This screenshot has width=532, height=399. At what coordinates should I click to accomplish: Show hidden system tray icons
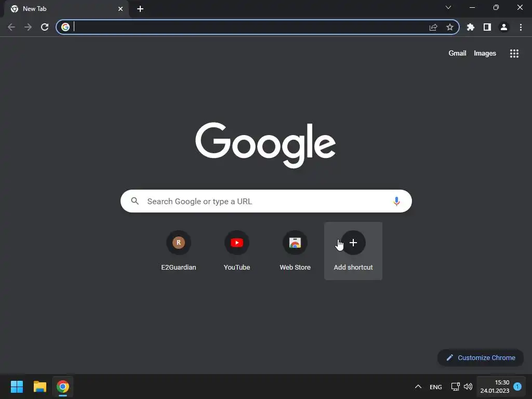pyautogui.click(x=418, y=387)
